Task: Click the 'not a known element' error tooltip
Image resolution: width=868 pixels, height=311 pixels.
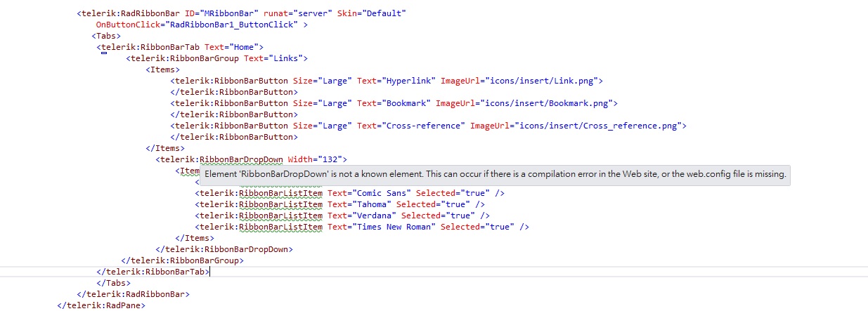Action: [495, 174]
